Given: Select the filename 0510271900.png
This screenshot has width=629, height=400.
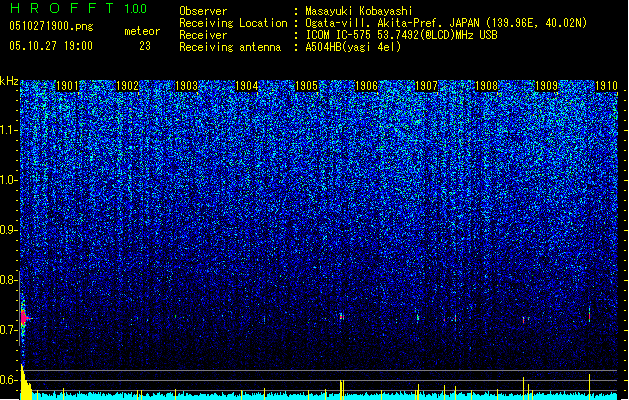Looking at the screenshot, I should point(51,26).
